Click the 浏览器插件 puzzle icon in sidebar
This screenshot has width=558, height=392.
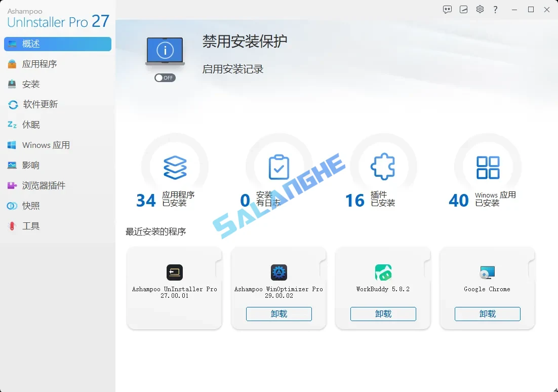click(x=12, y=185)
